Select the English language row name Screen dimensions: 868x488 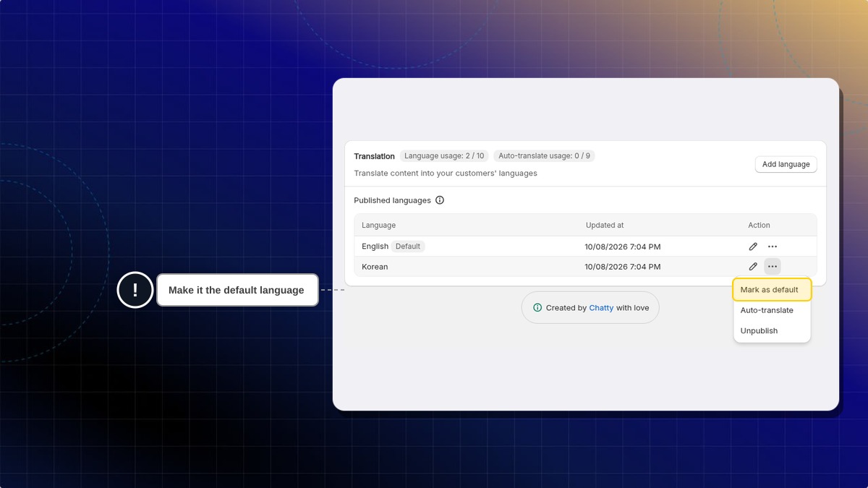pos(375,247)
